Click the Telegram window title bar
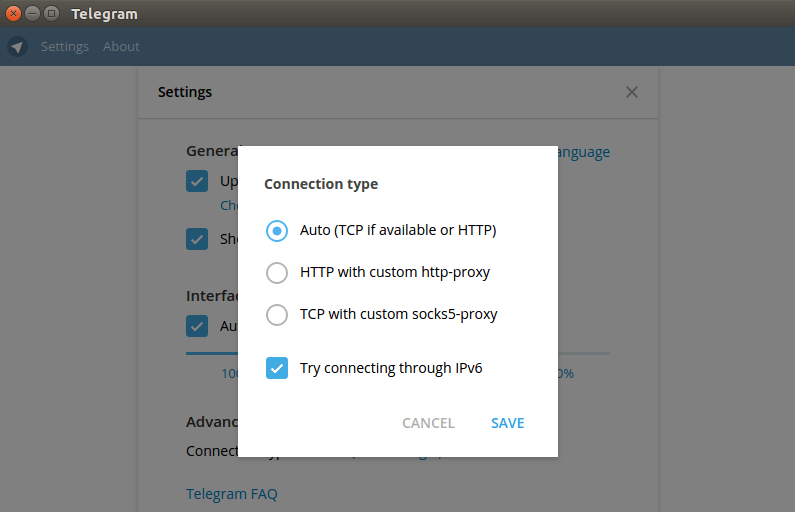The height and width of the screenshot is (512, 795). point(400,14)
